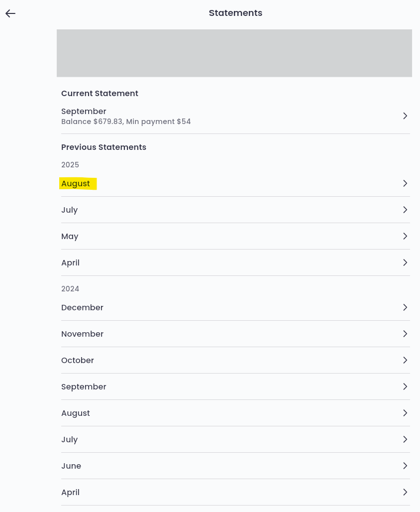Click the back arrow icon
420x512 pixels.
(10, 13)
